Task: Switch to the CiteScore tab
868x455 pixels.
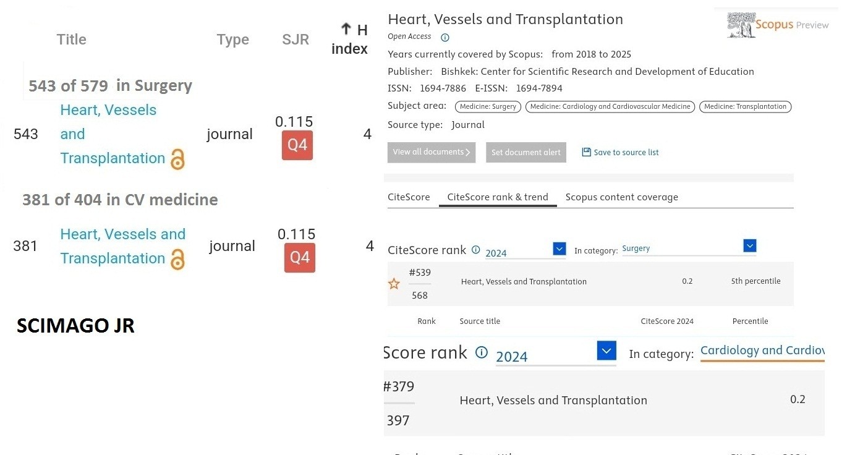Action: [x=409, y=197]
